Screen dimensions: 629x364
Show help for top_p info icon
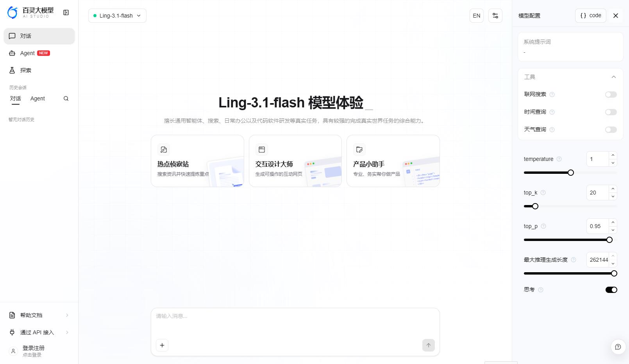tap(543, 226)
